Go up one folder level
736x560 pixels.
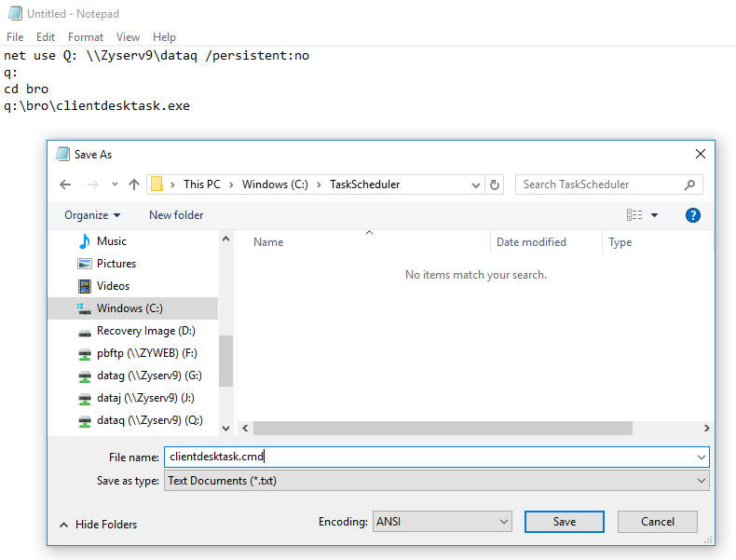(134, 184)
